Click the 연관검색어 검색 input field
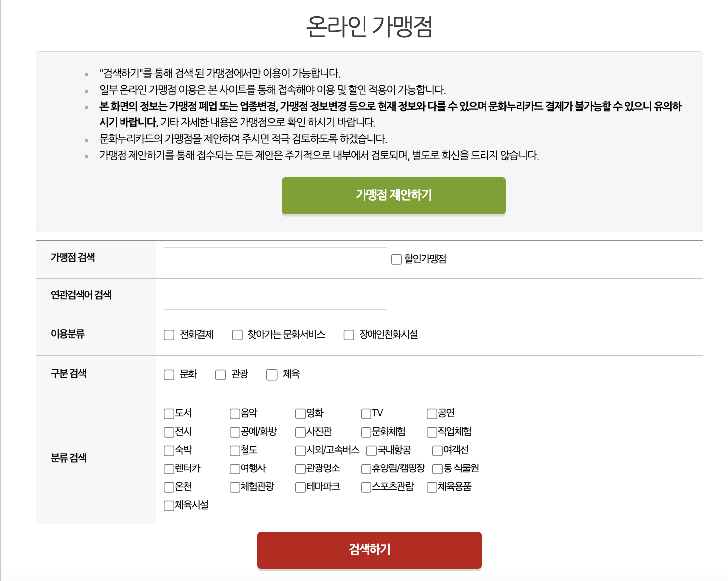Screen dimensions: 728x581 pos(275,297)
